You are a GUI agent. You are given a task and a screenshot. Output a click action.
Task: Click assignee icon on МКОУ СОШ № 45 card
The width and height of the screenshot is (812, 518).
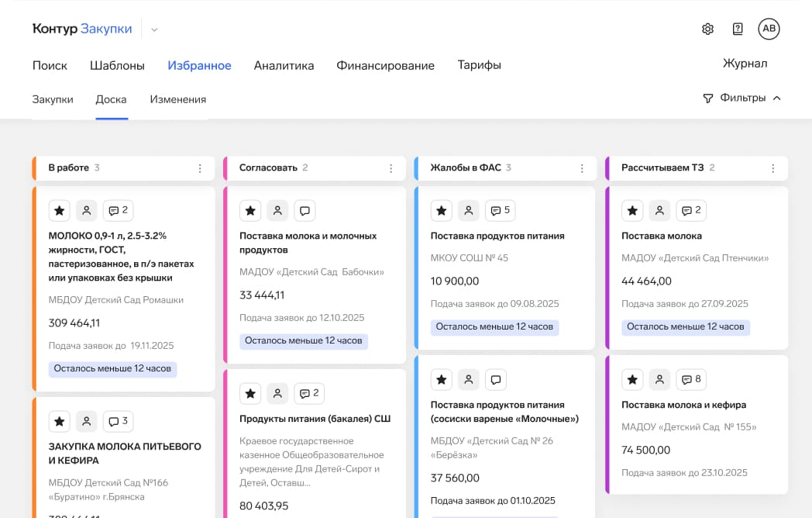click(468, 210)
